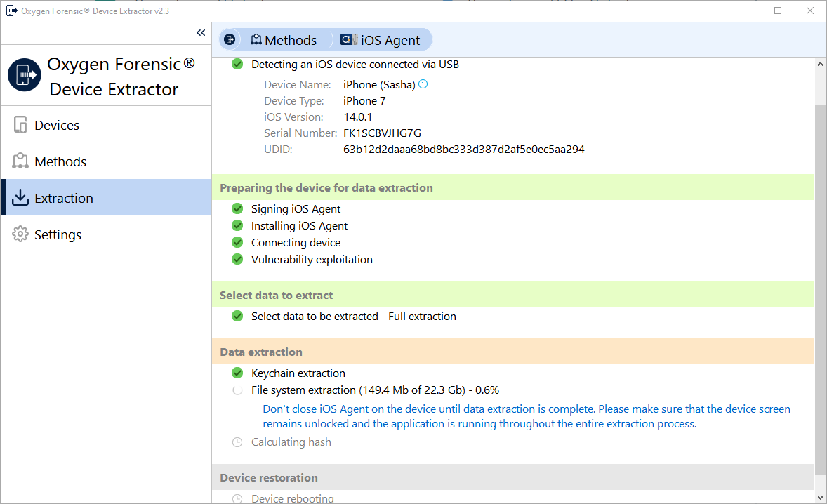This screenshot has width=827, height=504.
Task: Go to Methods breadcrumb tab
Action: tap(283, 40)
